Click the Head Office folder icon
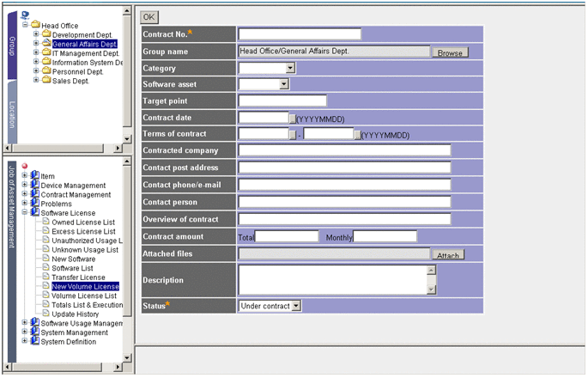 click(36, 26)
